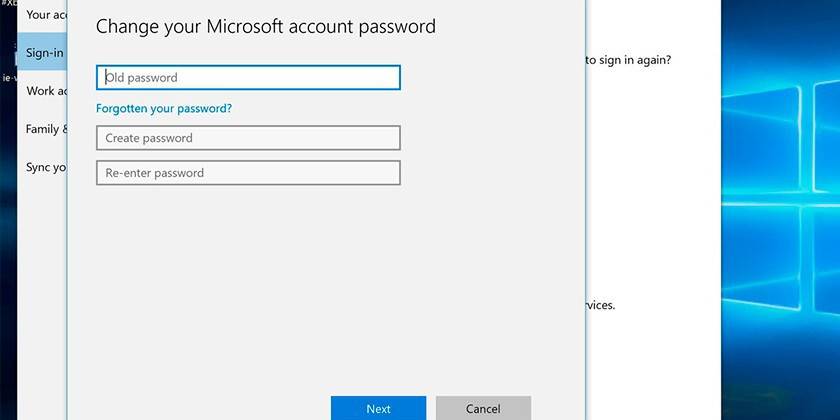Click the Old password input field

tap(248, 78)
